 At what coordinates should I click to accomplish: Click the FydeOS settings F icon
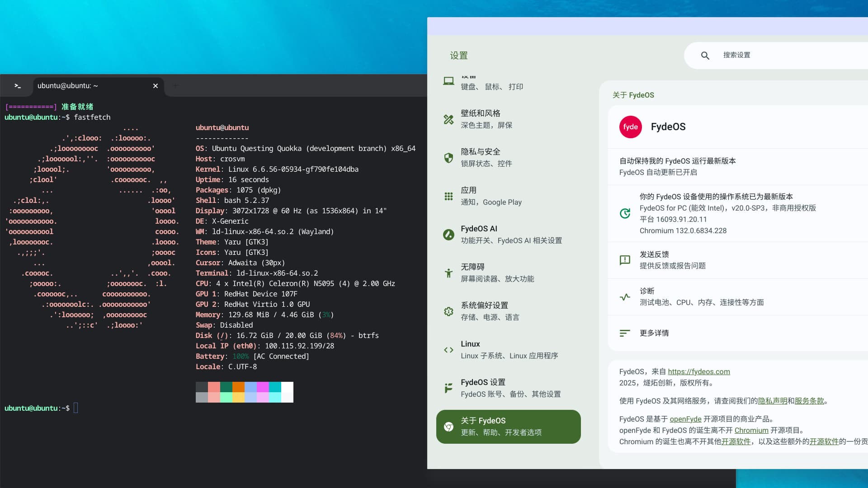pyautogui.click(x=448, y=388)
